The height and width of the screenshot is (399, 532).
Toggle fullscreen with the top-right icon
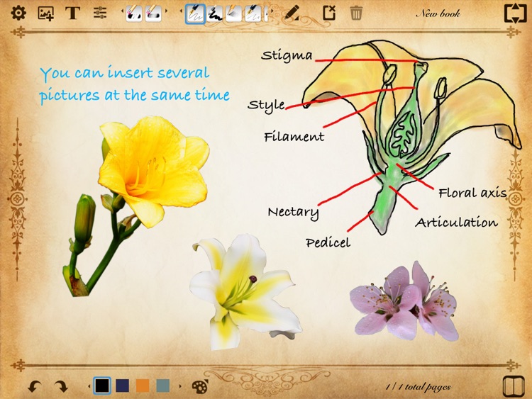tap(515, 13)
